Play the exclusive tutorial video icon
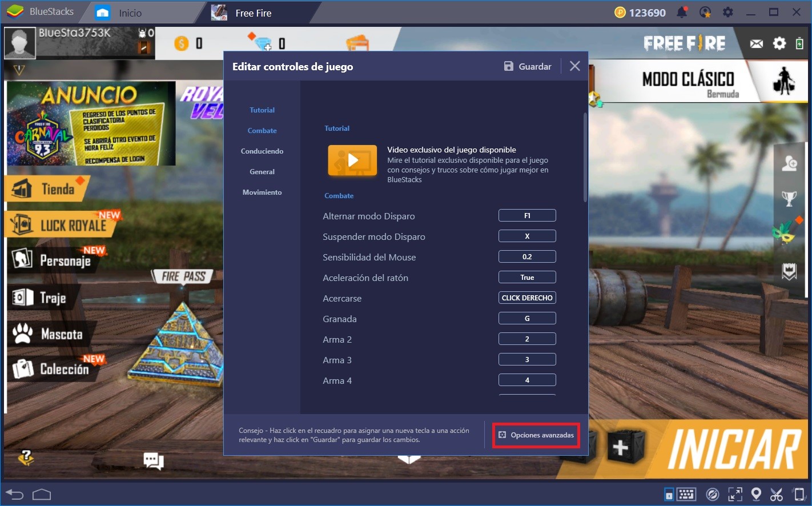Image resolution: width=812 pixels, height=506 pixels. click(352, 160)
